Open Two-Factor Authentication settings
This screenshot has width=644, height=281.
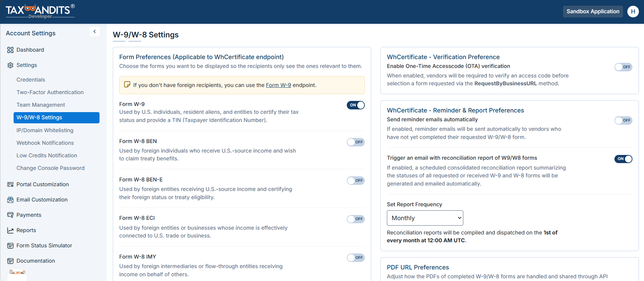point(50,92)
